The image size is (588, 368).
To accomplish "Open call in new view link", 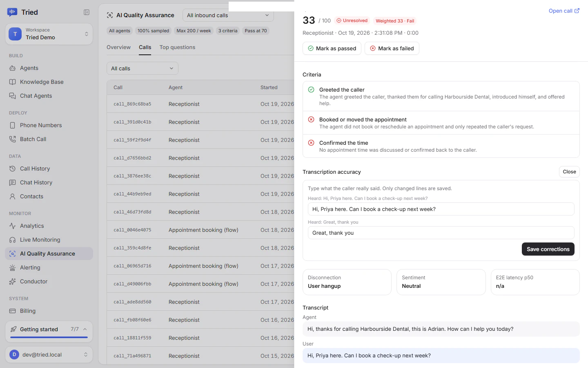I will click(x=564, y=11).
